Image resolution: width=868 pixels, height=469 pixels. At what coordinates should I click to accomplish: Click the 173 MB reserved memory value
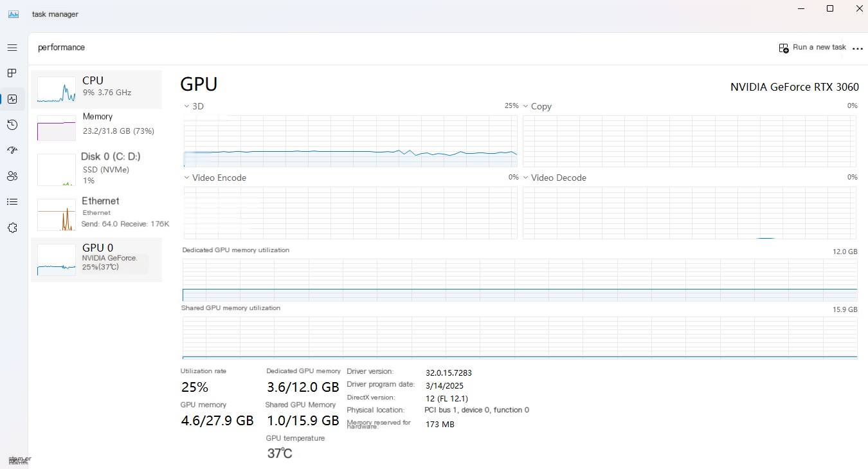coord(440,425)
